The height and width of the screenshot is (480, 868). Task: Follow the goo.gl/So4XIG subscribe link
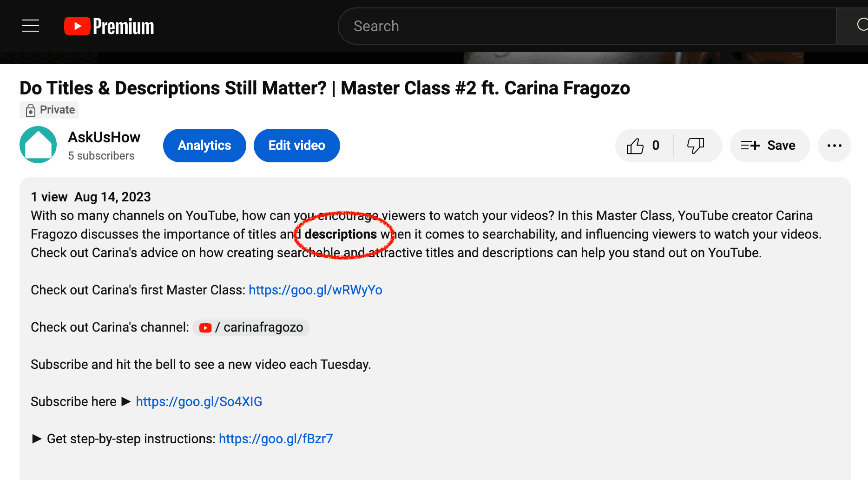coord(199,402)
